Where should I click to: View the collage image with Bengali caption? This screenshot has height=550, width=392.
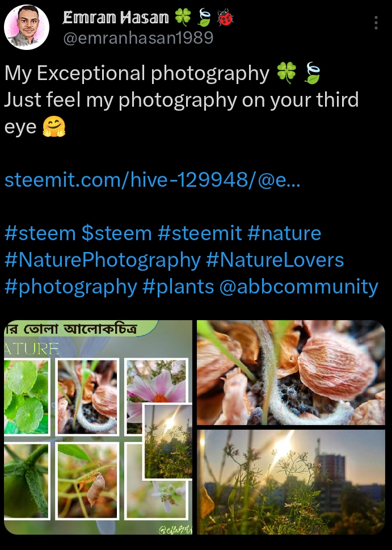pos(98,427)
